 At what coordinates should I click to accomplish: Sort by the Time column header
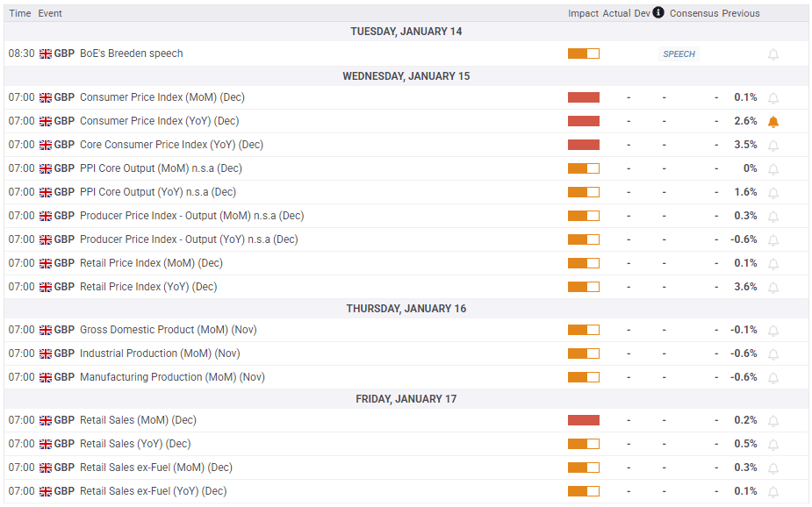click(x=20, y=13)
